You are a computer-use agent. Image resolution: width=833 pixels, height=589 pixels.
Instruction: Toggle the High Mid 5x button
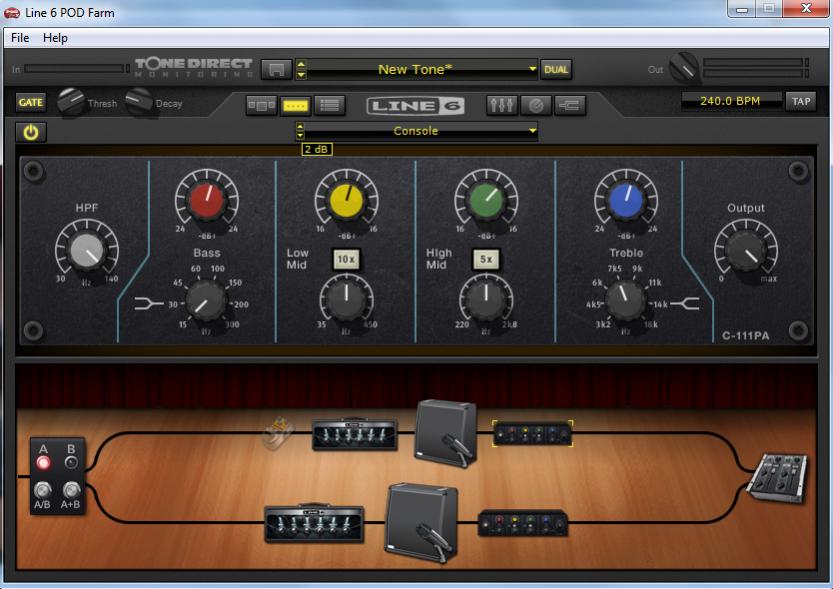pyautogui.click(x=486, y=259)
